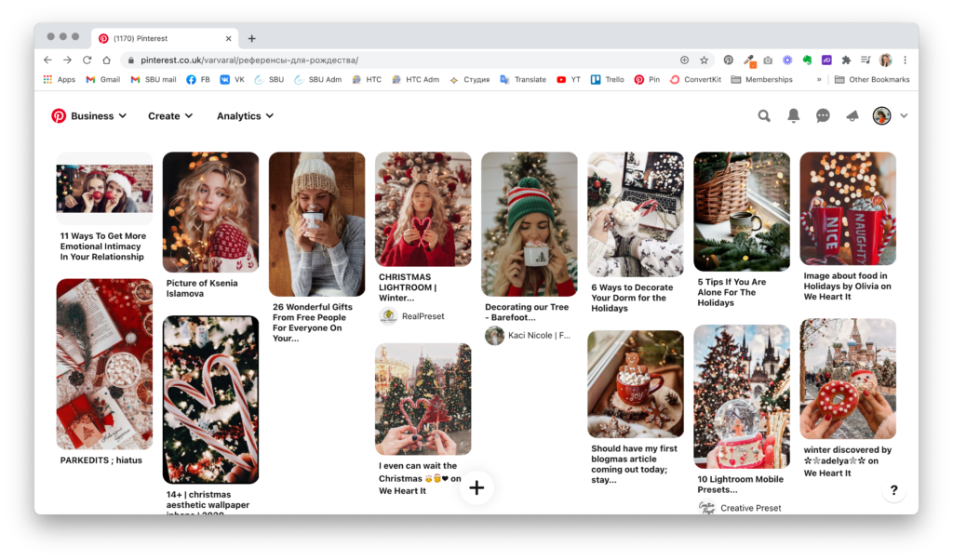Screen dimensions: 953x560
Task: Expand the account chevron next to avatar
Action: (x=904, y=116)
